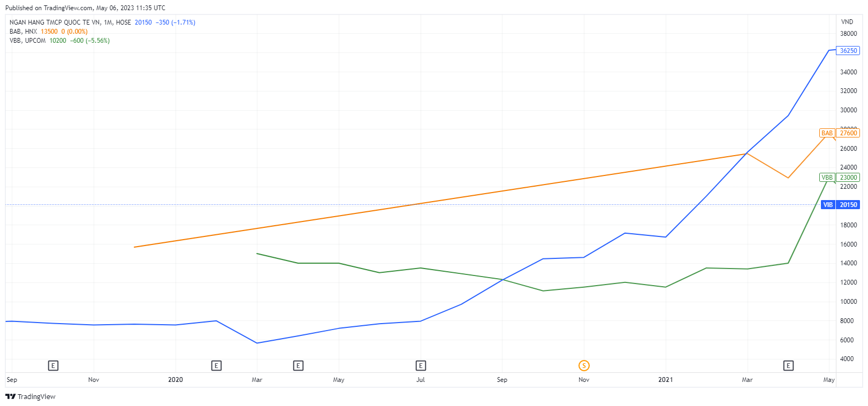Image resolution: width=868 pixels, height=406 pixels.
Task: Select the VBB, UPCOM legend entry
Action: (27, 41)
